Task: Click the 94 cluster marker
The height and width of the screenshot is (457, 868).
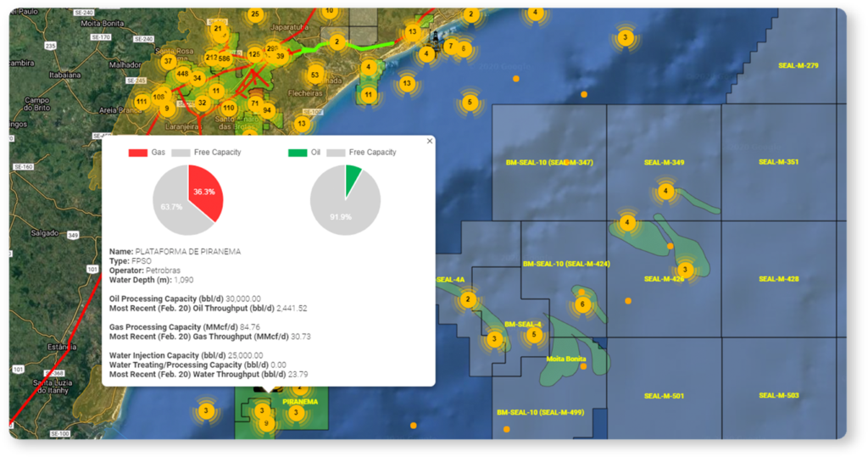Action: point(267,110)
